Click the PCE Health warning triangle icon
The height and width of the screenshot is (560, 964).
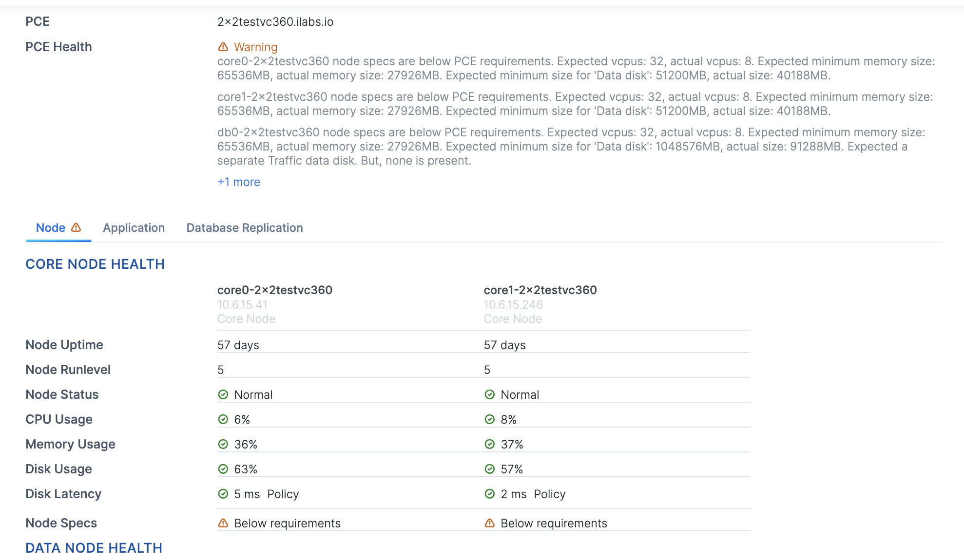pyautogui.click(x=223, y=47)
